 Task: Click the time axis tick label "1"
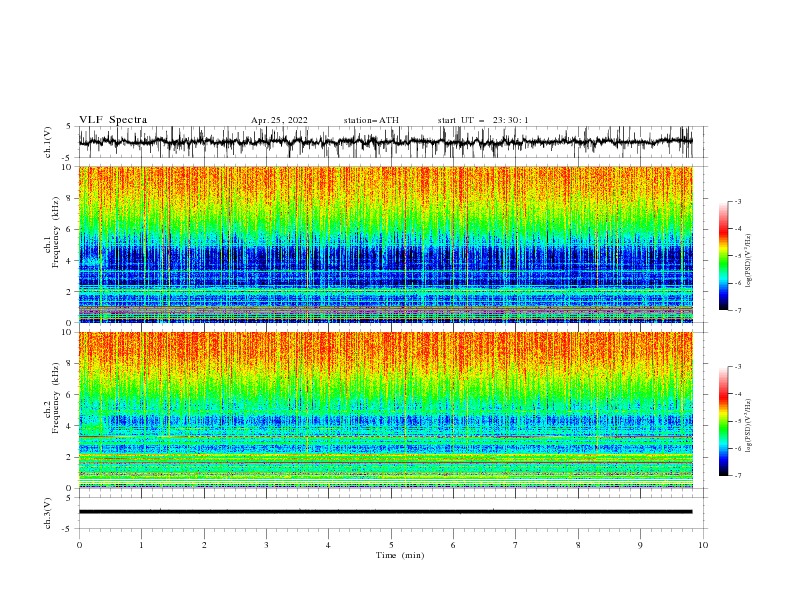141,545
